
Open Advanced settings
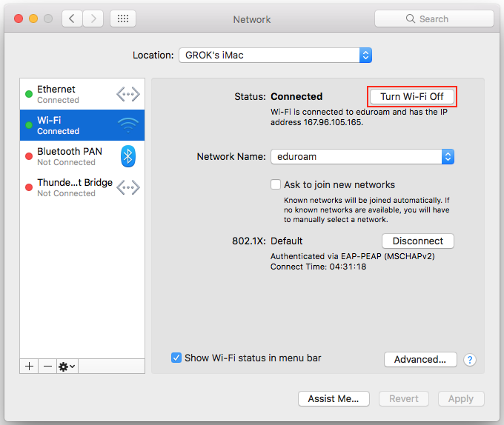(x=420, y=360)
